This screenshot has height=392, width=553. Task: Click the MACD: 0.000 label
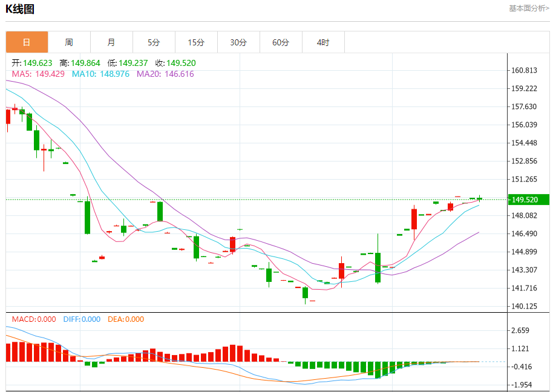[x=34, y=319]
